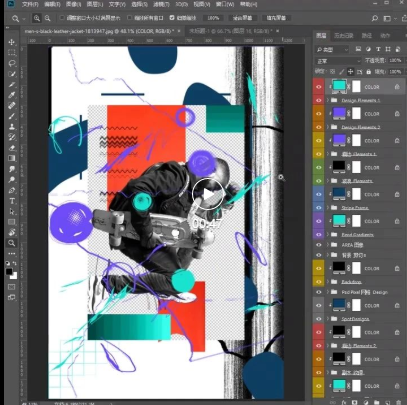407x405 pixels.
Task: Select the Hand tool
Action: (x=12, y=232)
